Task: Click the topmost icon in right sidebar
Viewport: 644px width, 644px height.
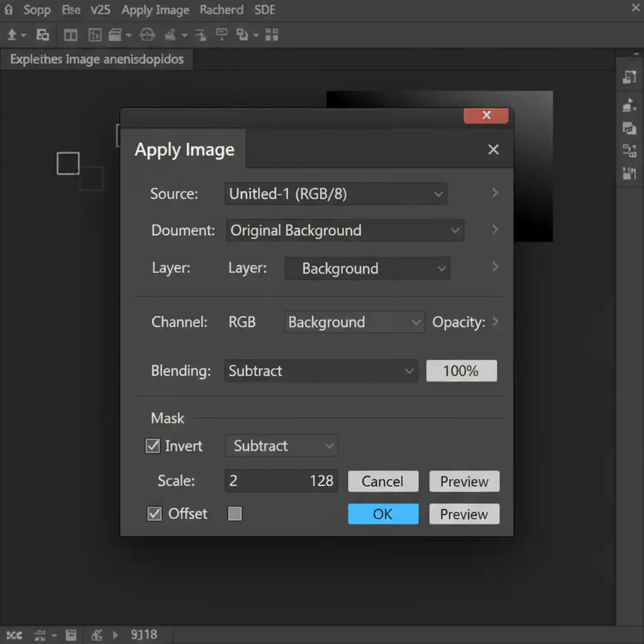Action: pos(629,77)
